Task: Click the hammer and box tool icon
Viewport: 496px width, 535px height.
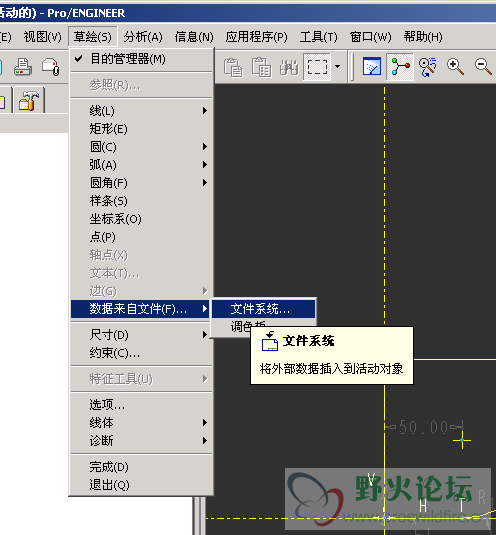Action: [x=29, y=102]
